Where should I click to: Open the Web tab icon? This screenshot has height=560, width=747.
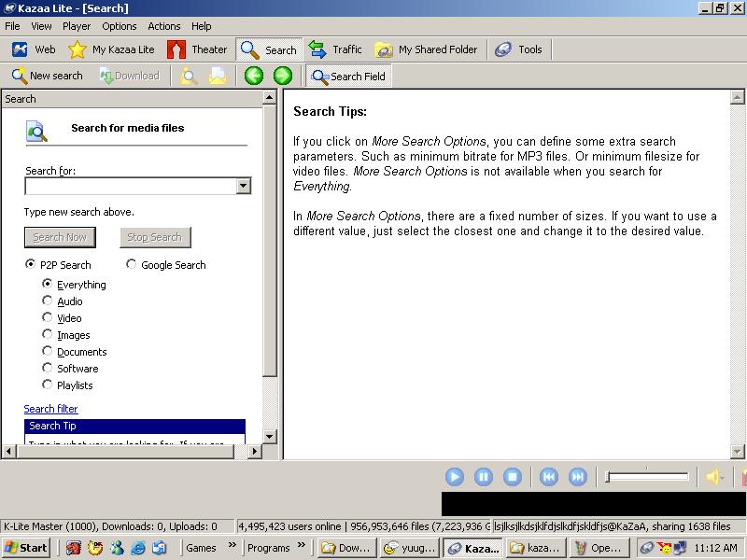20,49
